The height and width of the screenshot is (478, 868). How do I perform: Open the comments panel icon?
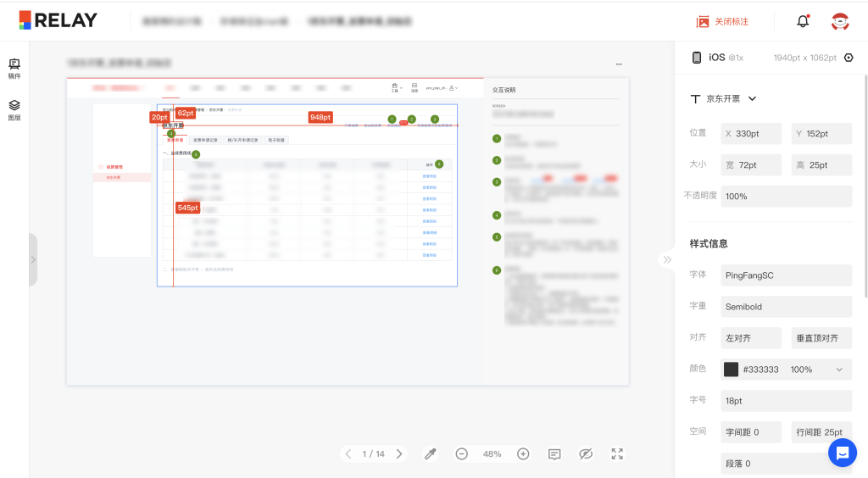[x=554, y=454]
